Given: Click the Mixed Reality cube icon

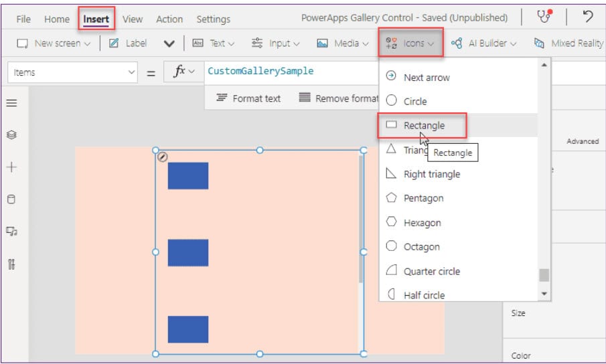Looking at the screenshot, I should (x=539, y=43).
